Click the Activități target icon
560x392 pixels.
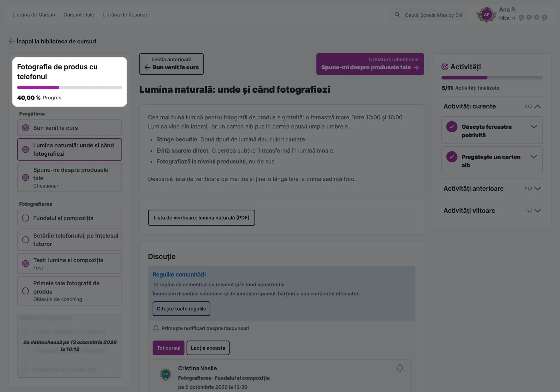pyautogui.click(x=445, y=67)
